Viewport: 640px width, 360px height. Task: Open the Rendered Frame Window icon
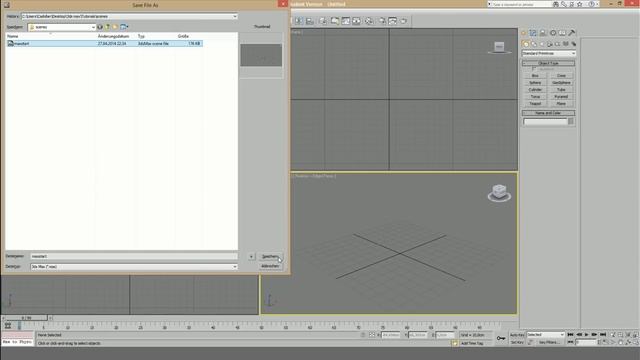tap(392, 21)
